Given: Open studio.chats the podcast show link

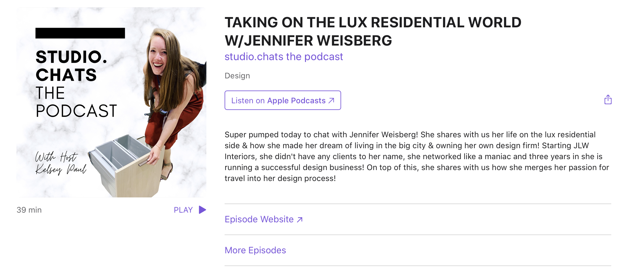Looking at the screenshot, I should (x=284, y=56).
